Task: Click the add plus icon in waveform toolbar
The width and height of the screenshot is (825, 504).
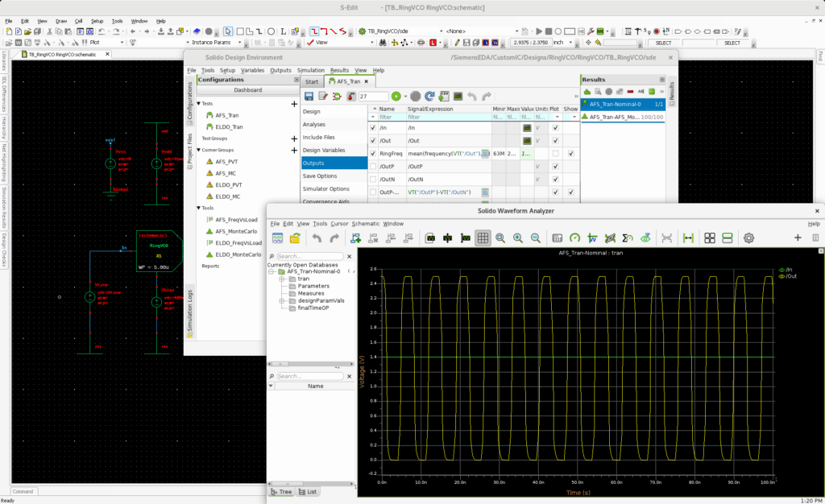Action: (x=798, y=238)
